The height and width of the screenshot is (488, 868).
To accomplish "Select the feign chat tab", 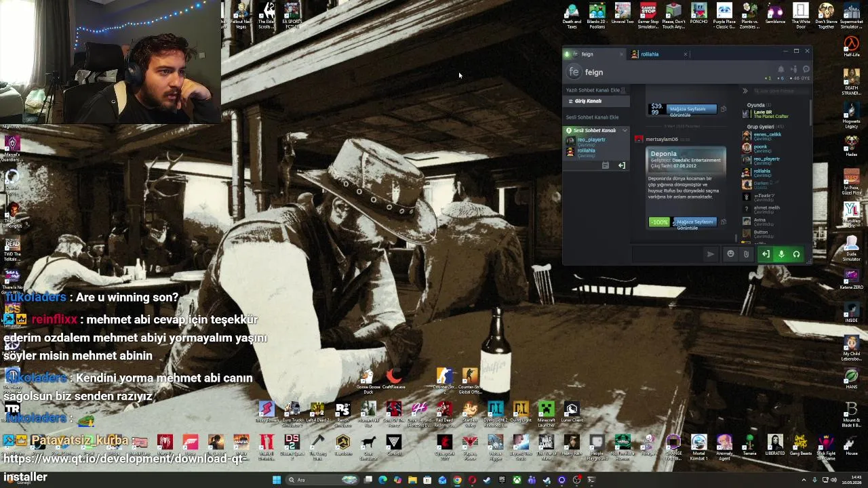I will point(595,54).
